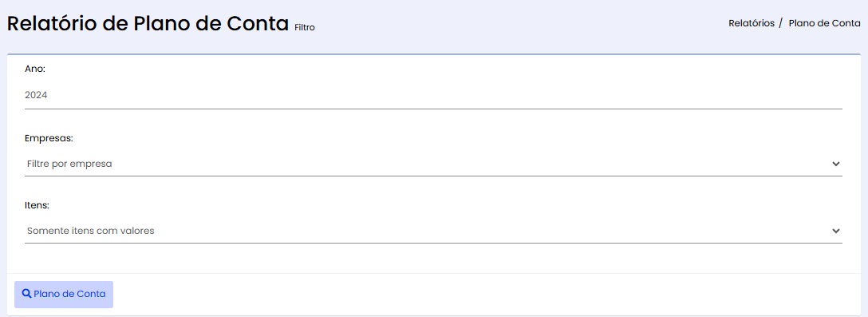Click the breadcrumb slash separator
Screen dimensions: 868x317
(x=780, y=23)
